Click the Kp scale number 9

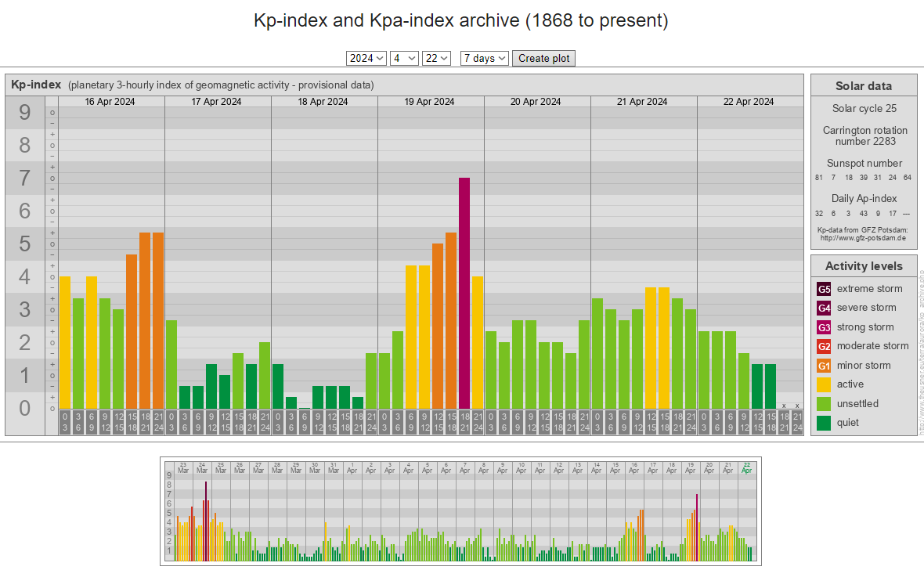coord(25,112)
